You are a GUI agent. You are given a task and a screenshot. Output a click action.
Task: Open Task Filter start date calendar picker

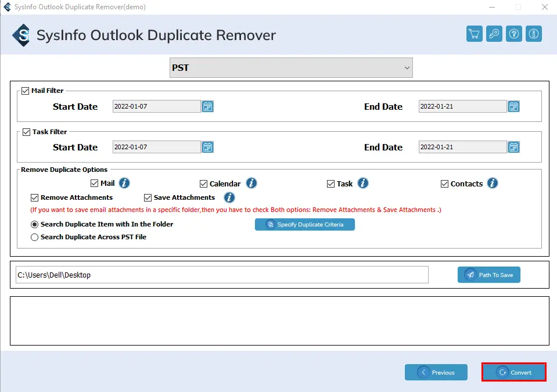pos(208,147)
